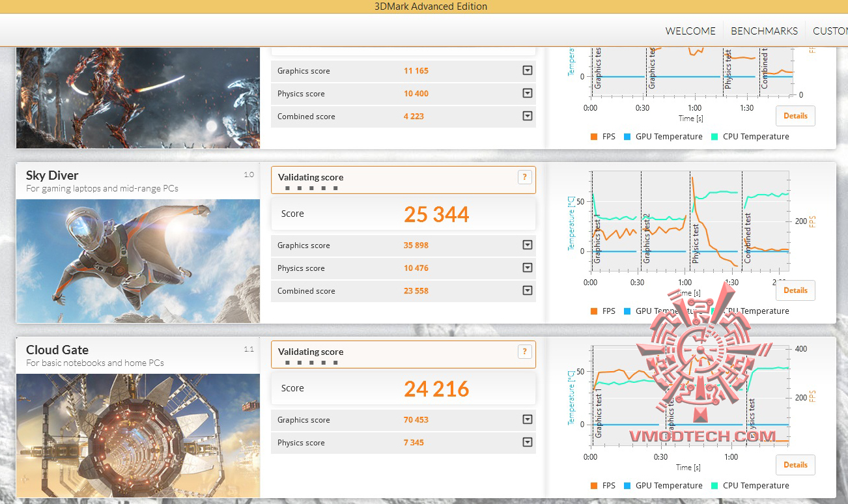Click the Sky Diver "Validating score" header
Image resolution: width=848 pixels, height=504 pixels.
311,177
